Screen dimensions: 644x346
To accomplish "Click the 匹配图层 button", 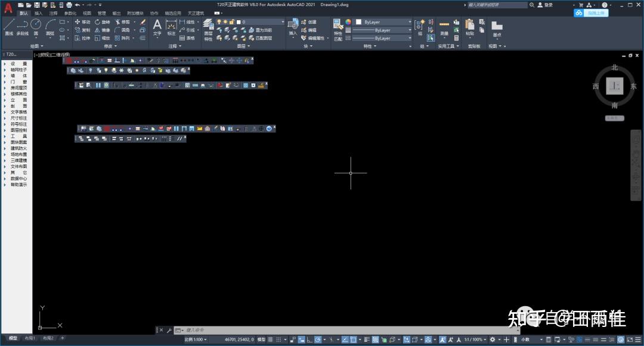I will pos(261,38).
